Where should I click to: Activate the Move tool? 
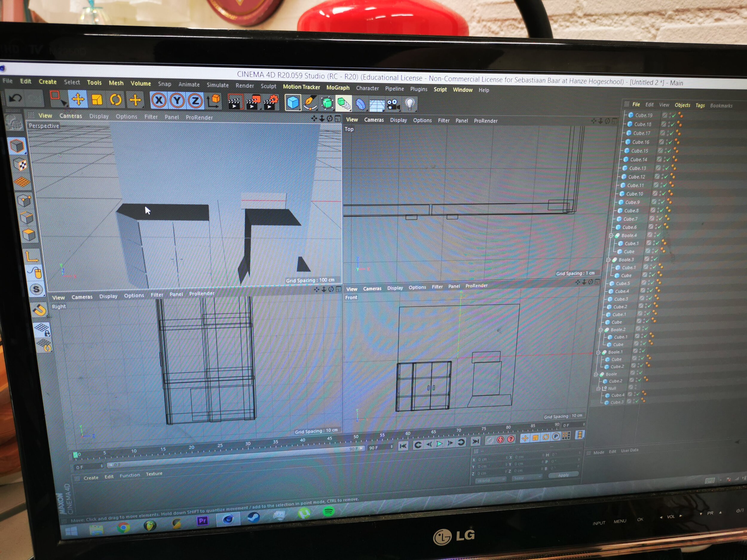tap(78, 99)
